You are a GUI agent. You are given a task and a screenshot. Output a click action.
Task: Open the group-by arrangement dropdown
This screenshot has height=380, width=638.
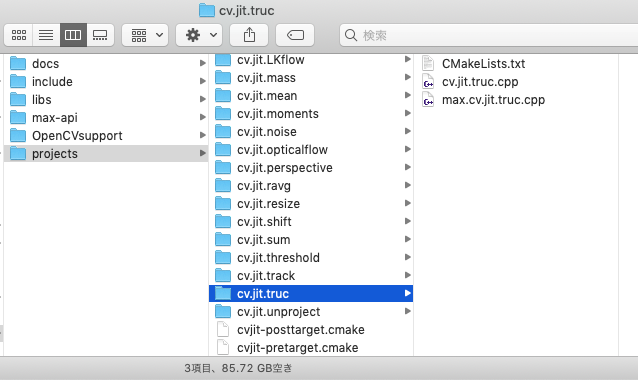tap(146, 35)
